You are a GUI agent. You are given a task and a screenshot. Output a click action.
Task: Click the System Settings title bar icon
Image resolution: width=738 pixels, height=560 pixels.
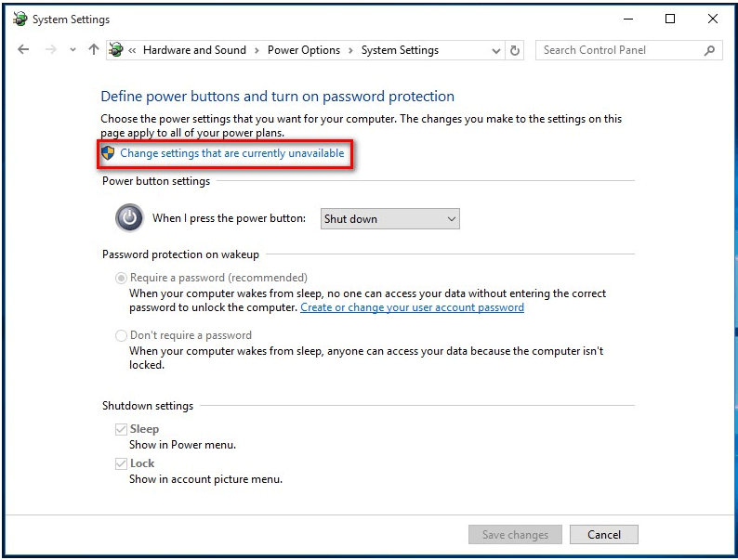[x=20, y=19]
